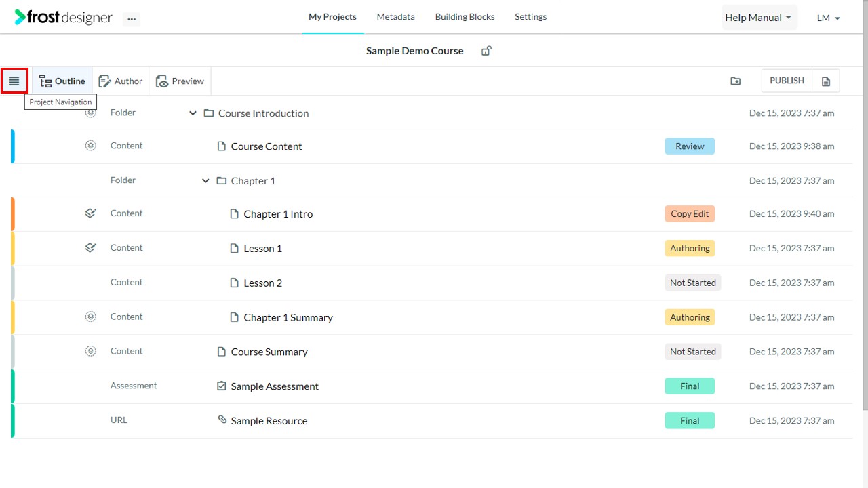Open the Sample Resource item
This screenshot has width=868, height=488.
(269, 421)
